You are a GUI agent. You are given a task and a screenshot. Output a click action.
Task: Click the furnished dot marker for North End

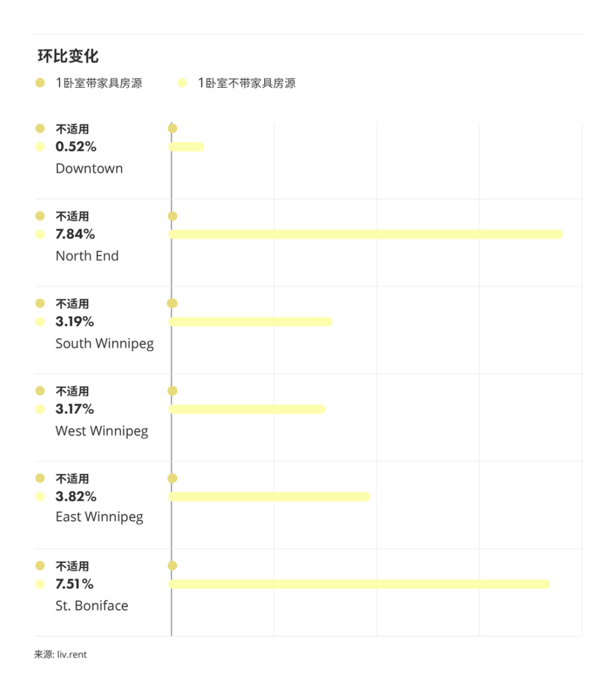coord(172,216)
